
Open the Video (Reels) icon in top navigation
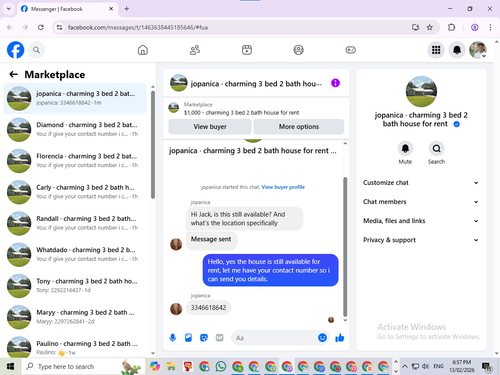[247, 50]
